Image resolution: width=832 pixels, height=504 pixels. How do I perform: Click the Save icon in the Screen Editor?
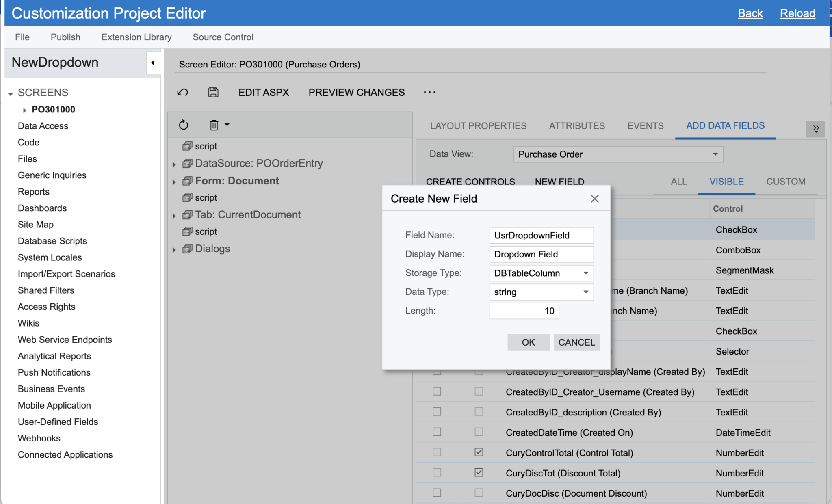[x=213, y=92]
